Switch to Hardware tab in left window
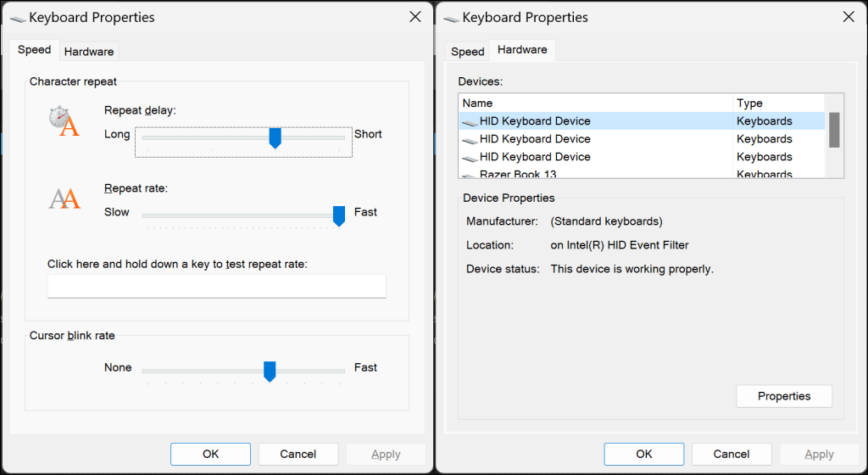Screen dimensions: 868x475 (89, 52)
